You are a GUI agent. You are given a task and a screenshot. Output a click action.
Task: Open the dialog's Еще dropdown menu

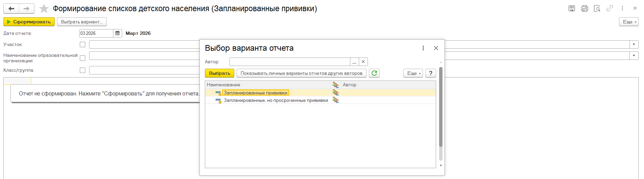[x=413, y=73]
